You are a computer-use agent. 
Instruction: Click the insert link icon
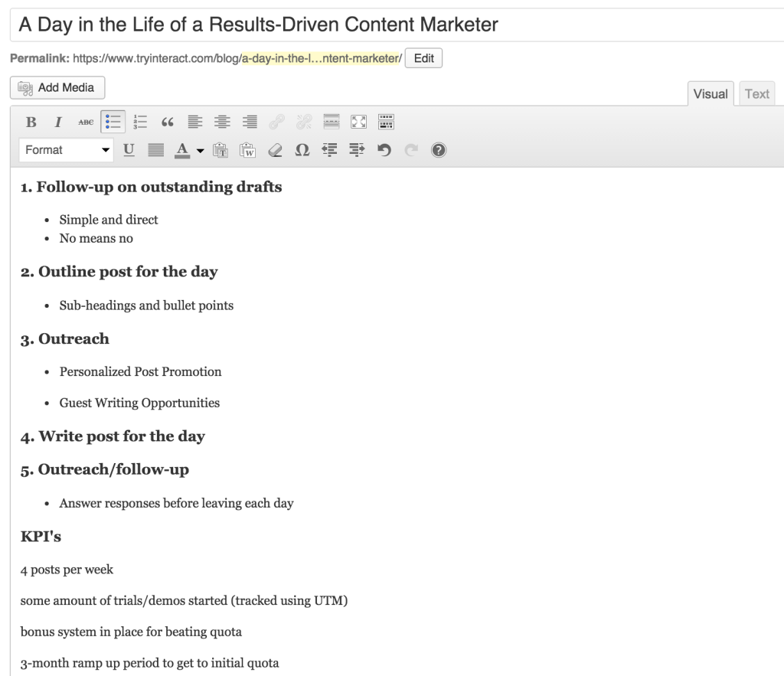point(276,122)
